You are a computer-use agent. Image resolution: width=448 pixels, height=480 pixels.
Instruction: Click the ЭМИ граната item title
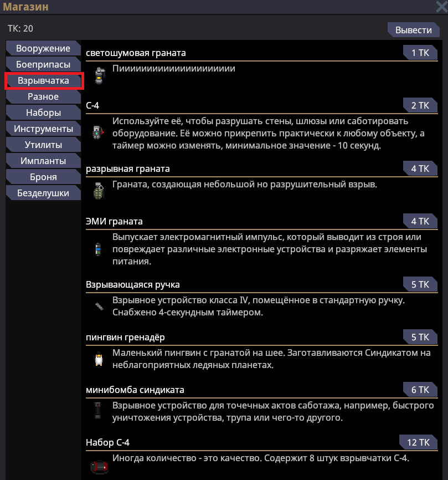pos(114,221)
